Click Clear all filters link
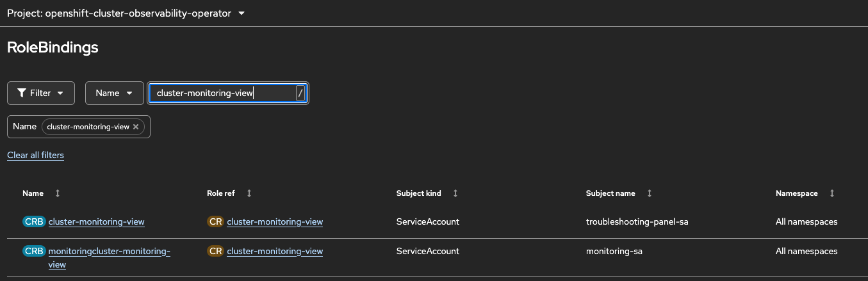Screen dimensions: 868x281 [35, 155]
